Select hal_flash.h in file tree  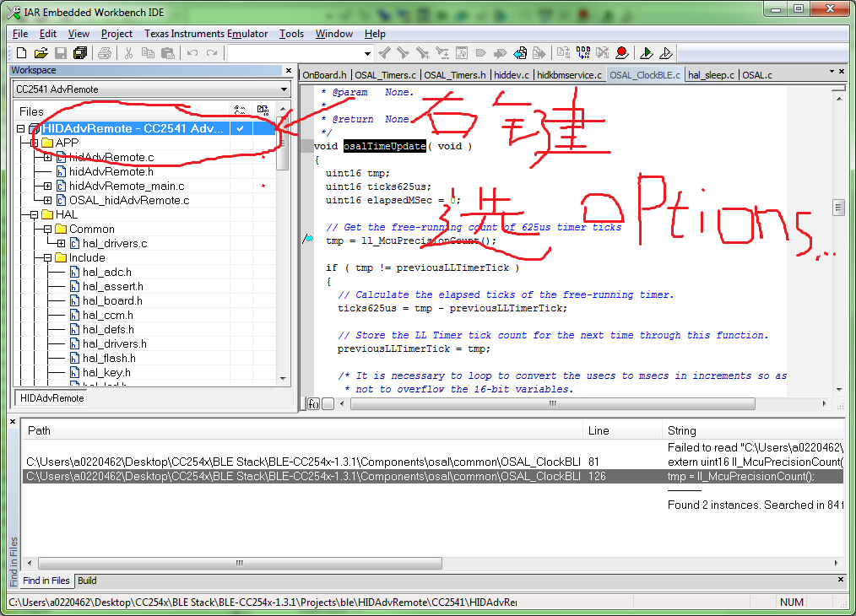click(x=109, y=359)
